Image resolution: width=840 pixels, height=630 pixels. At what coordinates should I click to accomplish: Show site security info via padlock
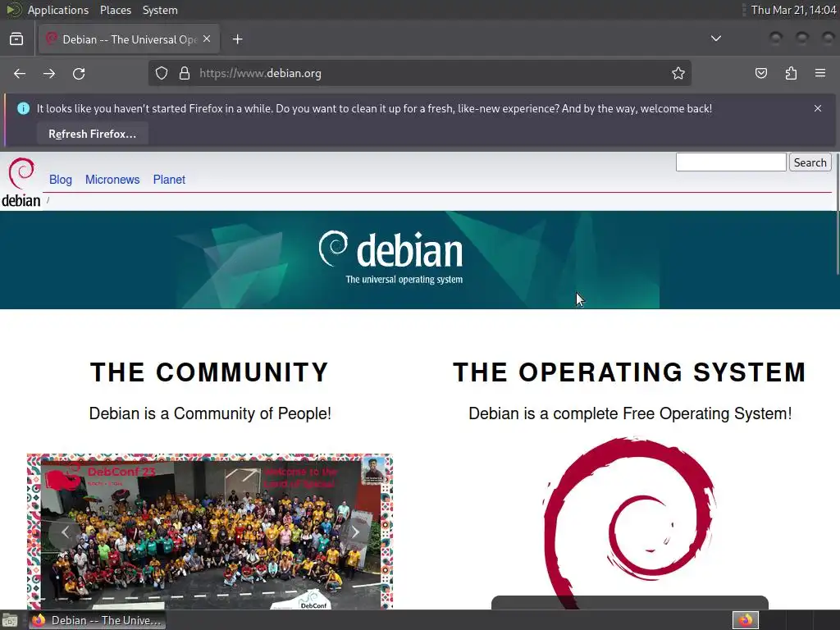185,73
